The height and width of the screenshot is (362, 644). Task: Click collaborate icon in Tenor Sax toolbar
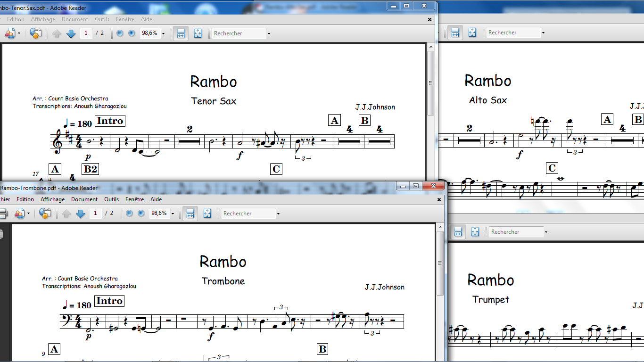(10, 33)
